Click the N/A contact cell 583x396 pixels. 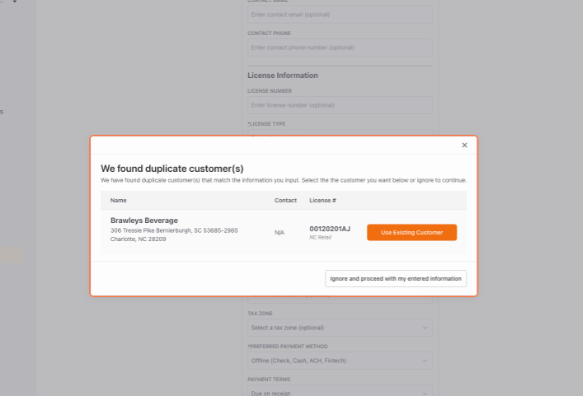(x=279, y=232)
